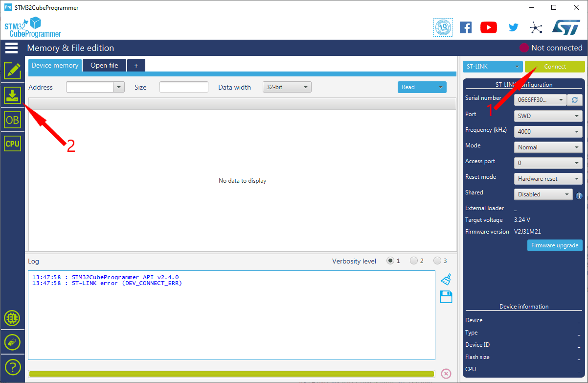Click into the Size input field
Viewport: 588px width, 383px height.
pyautogui.click(x=184, y=87)
